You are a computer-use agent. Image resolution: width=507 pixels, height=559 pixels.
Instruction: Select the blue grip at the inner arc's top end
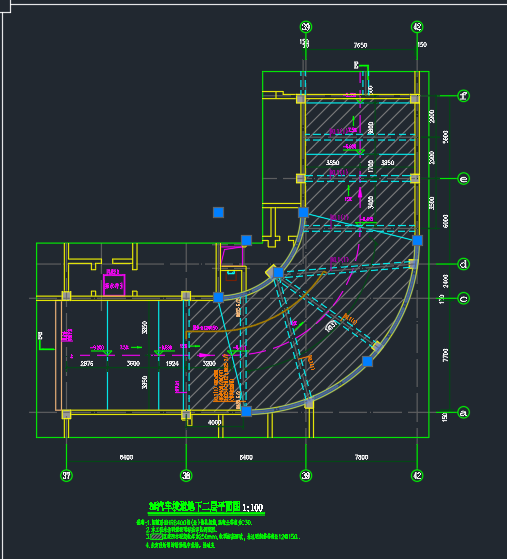(x=303, y=212)
